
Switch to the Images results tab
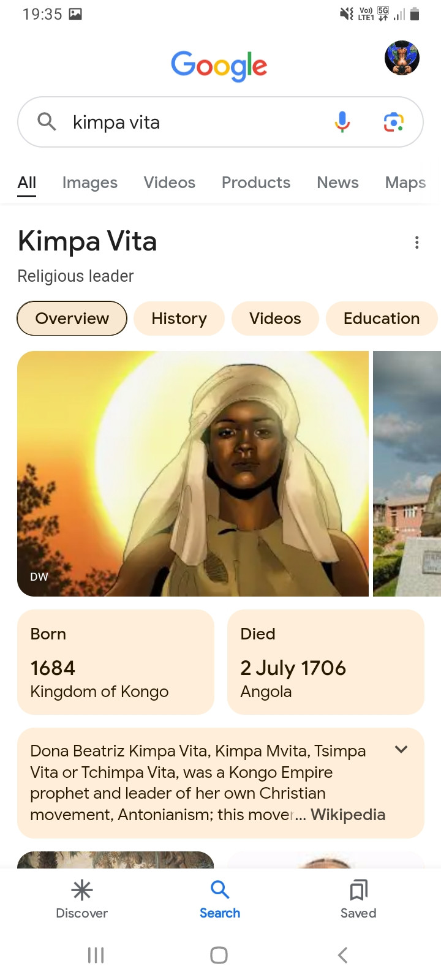[90, 183]
